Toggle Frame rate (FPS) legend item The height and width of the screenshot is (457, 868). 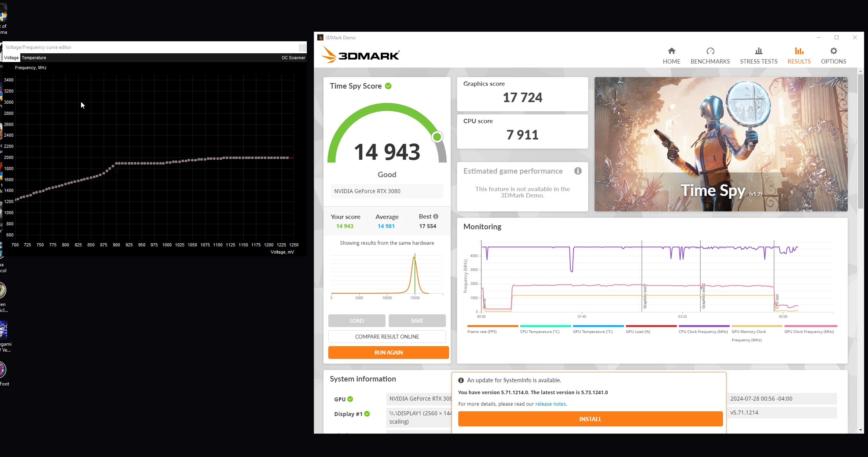492,329
